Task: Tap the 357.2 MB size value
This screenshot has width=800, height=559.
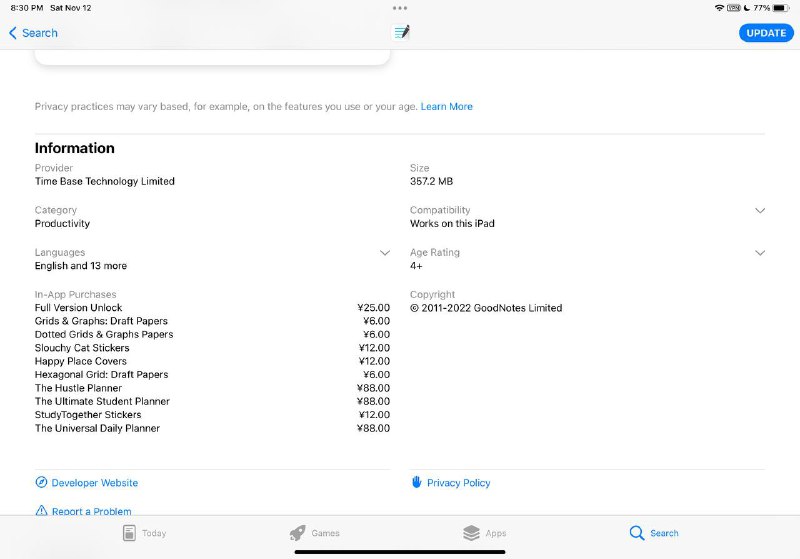Action: tap(431, 181)
